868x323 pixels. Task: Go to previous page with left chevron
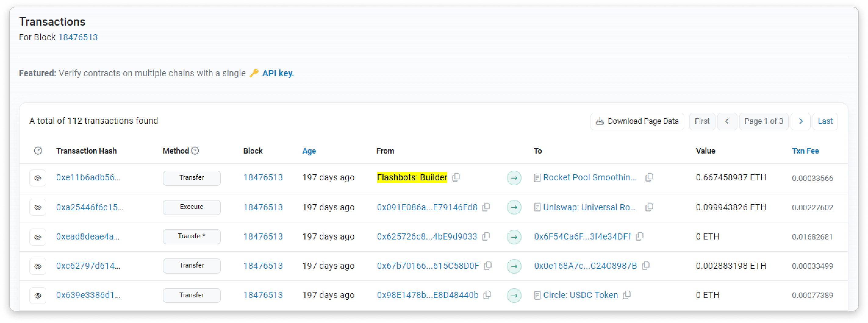pyautogui.click(x=727, y=121)
